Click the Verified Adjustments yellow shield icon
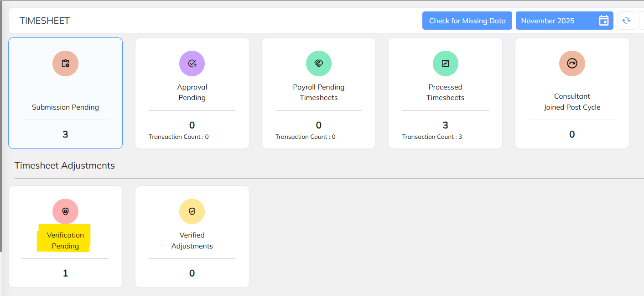This screenshot has width=644, height=296. pos(192,211)
